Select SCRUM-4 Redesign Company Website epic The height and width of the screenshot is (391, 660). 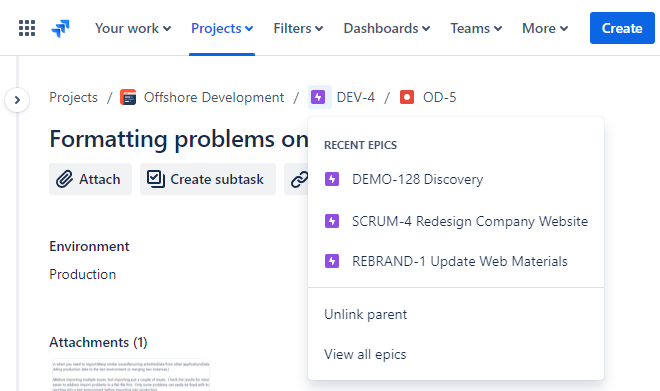(456, 221)
